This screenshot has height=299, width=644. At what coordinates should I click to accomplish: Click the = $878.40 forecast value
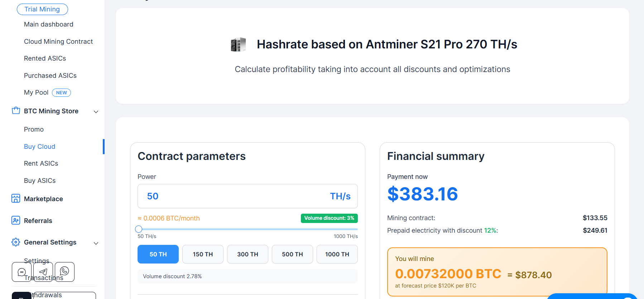(x=529, y=275)
